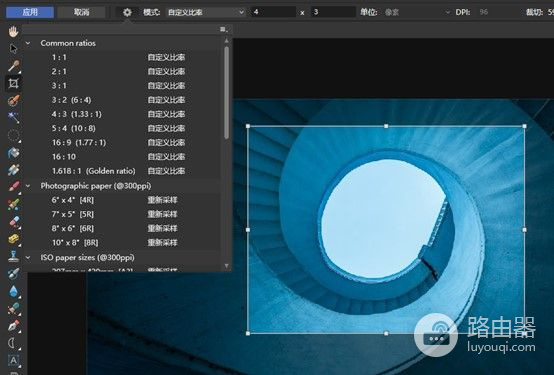The image size is (554, 375).
Task: Select the Erase Brush tool
Action: tap(13, 222)
